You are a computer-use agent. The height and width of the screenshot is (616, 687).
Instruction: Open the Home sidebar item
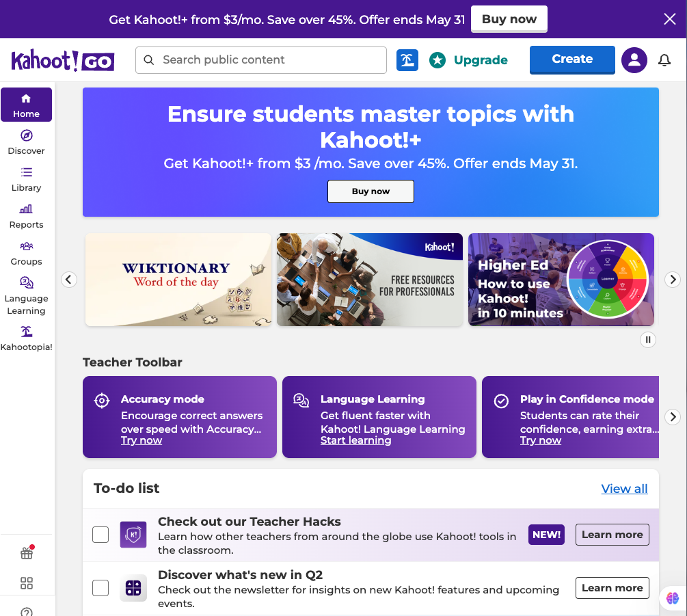click(x=26, y=105)
